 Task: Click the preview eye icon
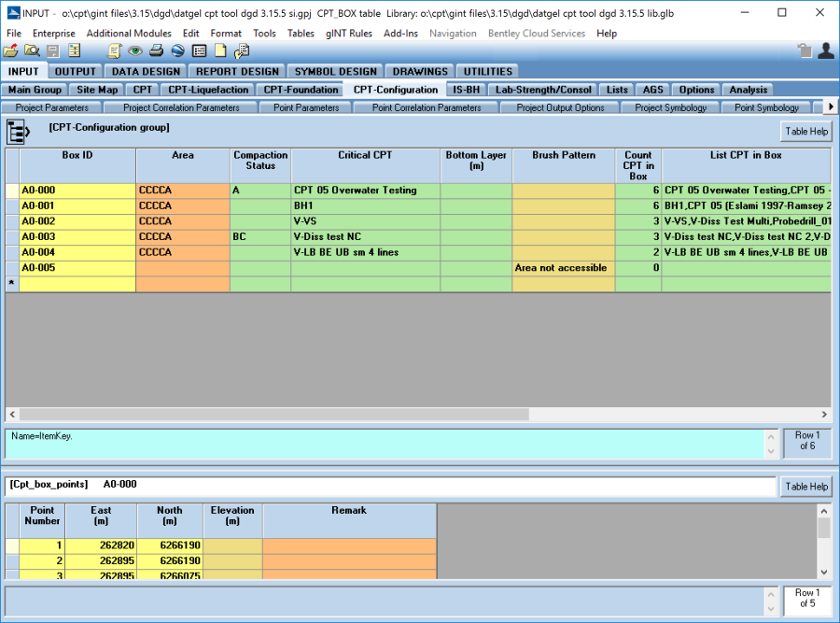coord(135,50)
